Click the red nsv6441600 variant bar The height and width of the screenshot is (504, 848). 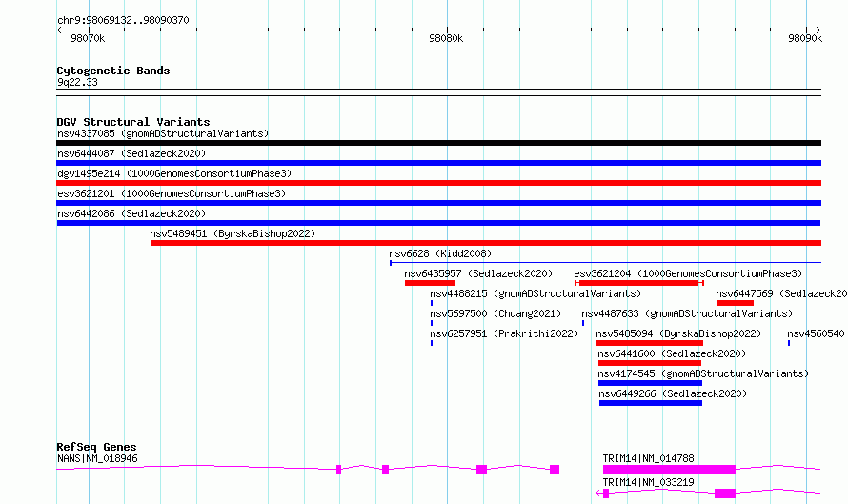click(650, 363)
